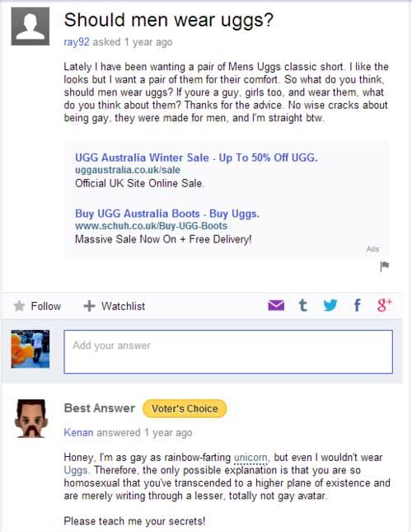
Task: Click the asker's gray silhouette avatar
Action: 30,26
